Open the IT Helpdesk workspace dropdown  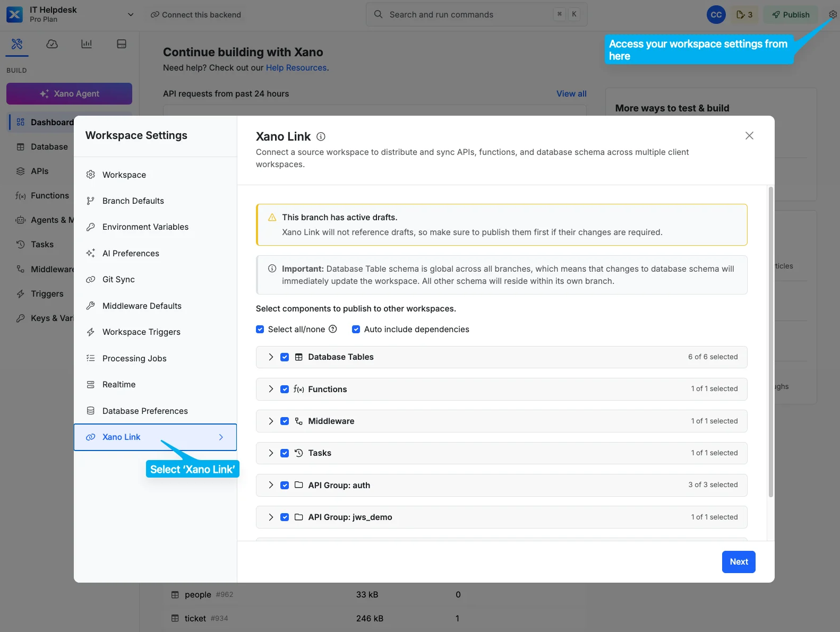tap(131, 14)
